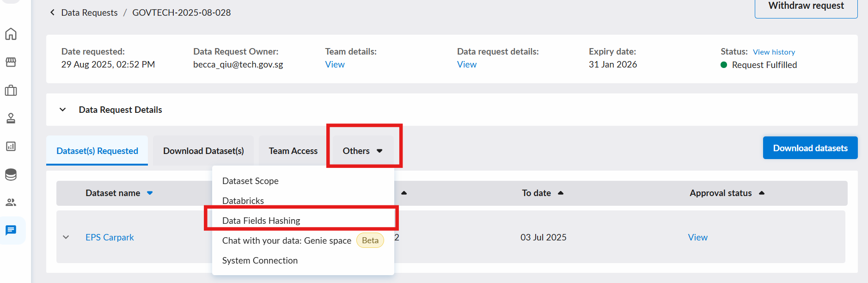
Task: Switch to Download Dataset(s) tab
Action: pyautogui.click(x=203, y=151)
